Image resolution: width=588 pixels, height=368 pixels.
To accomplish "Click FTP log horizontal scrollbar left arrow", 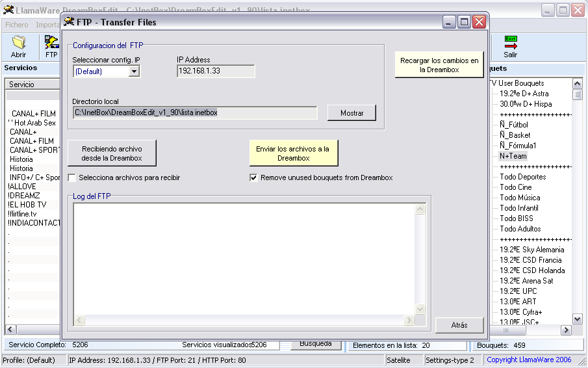I will [79, 320].
